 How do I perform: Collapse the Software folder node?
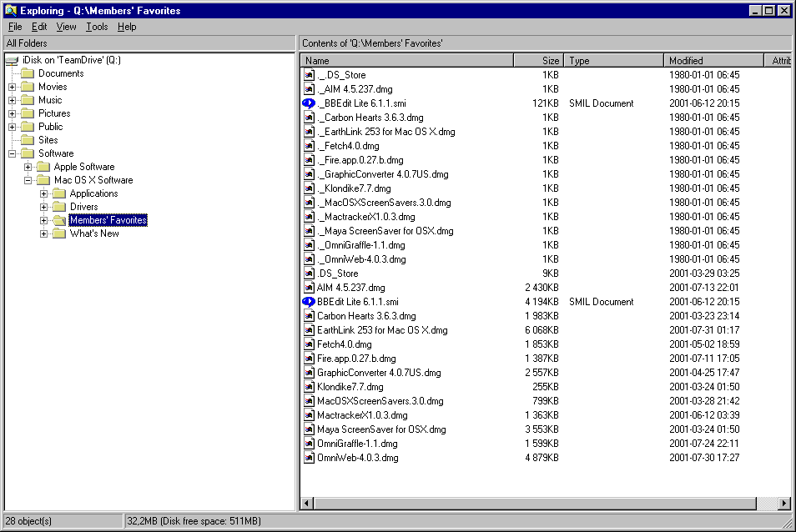tap(13, 153)
